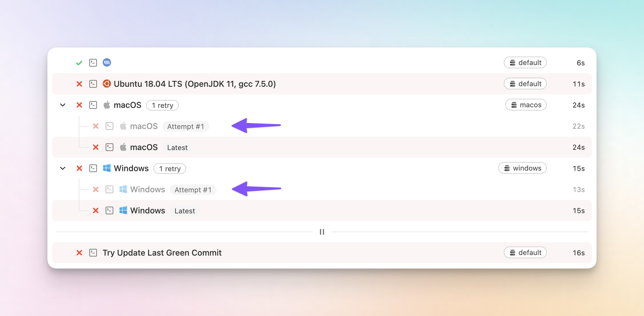This screenshot has height=316, width=644.
Task: Click the faded X on macOS Attempt #1
Action: (x=95, y=126)
